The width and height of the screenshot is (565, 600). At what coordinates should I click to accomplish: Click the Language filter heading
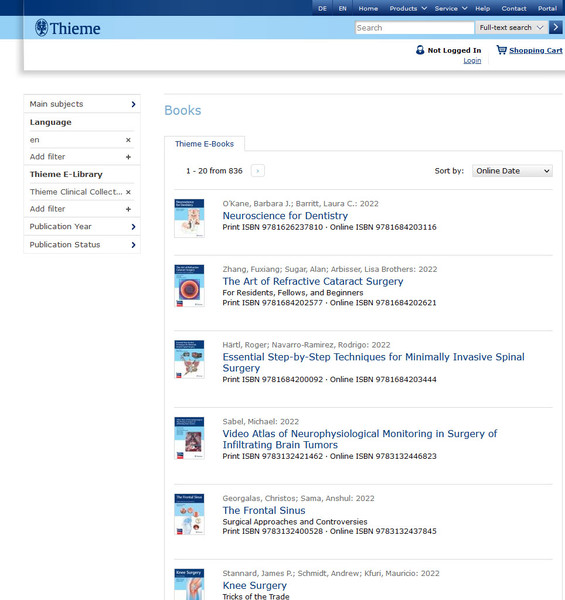coord(50,122)
